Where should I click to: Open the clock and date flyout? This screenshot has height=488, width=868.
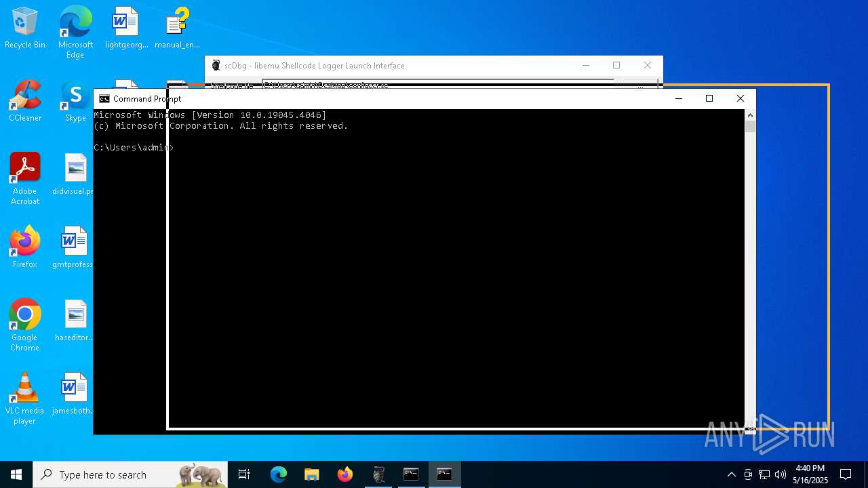(x=810, y=474)
